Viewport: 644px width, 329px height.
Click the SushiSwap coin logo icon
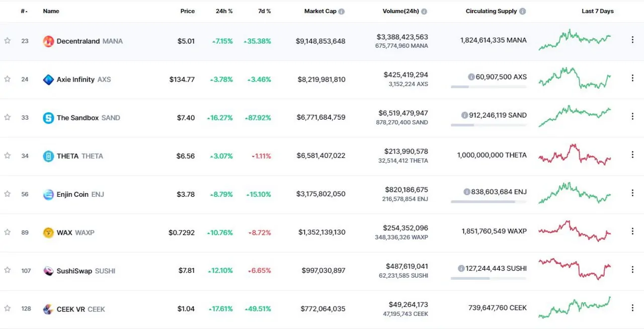coord(48,271)
